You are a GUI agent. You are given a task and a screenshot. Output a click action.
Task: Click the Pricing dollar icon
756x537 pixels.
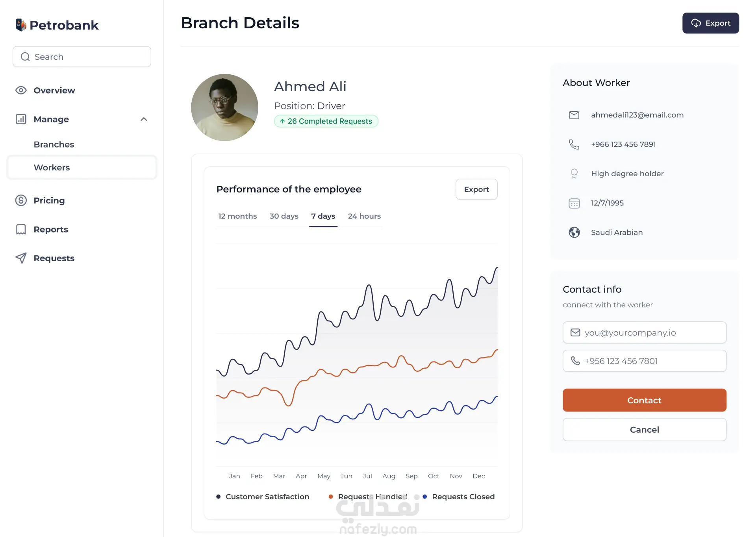[21, 201]
